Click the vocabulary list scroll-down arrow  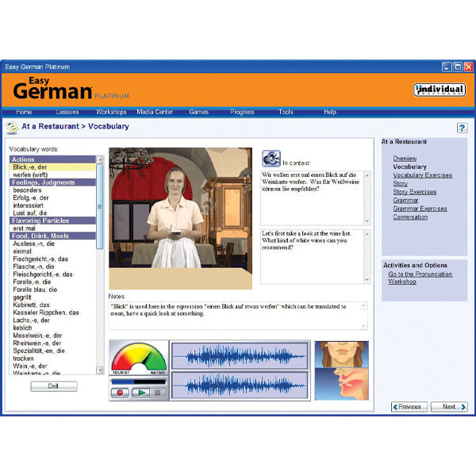tap(100, 370)
